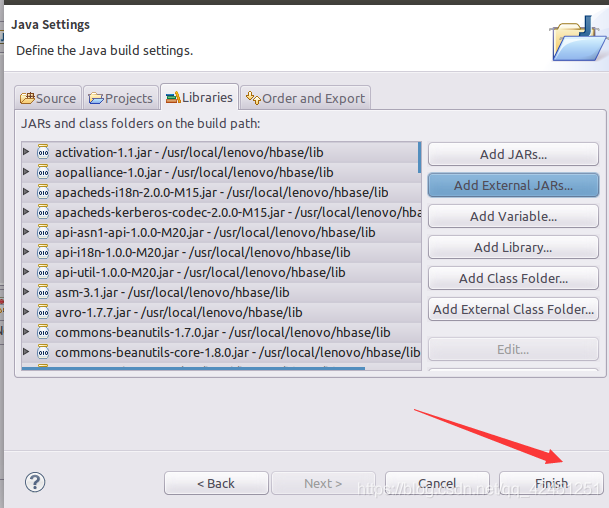Viewport: 609px width, 508px height.
Task: Click the disabled Edit... button
Action: tap(513, 350)
